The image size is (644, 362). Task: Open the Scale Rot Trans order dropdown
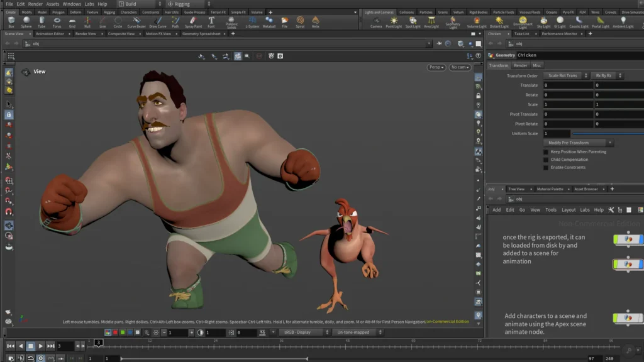click(x=565, y=75)
